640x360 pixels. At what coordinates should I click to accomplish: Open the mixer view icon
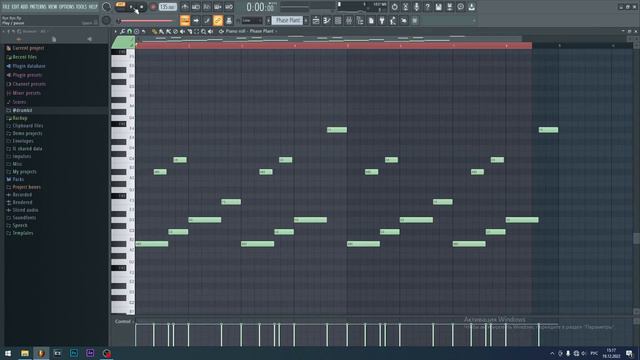[x=349, y=20]
